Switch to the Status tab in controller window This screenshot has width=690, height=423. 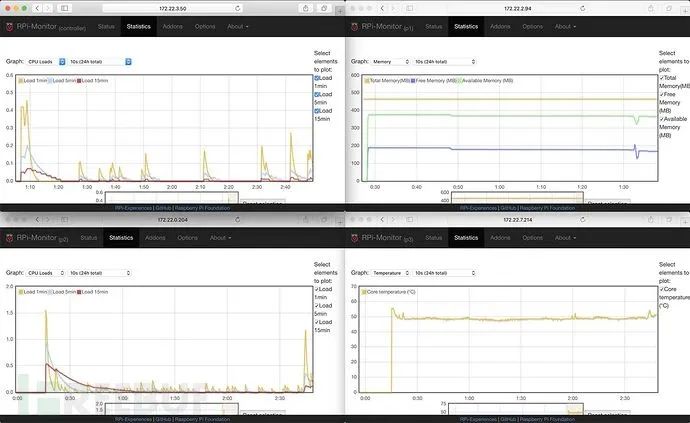point(106,26)
